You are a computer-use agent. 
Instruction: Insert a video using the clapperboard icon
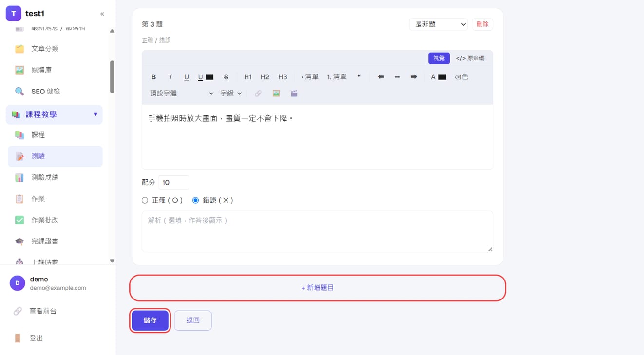294,93
